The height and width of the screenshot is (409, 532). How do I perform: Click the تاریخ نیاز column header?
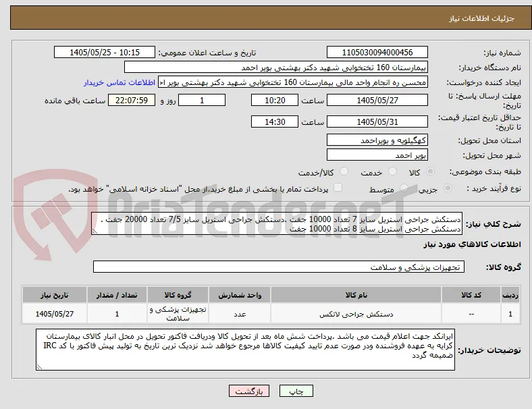click(x=55, y=295)
